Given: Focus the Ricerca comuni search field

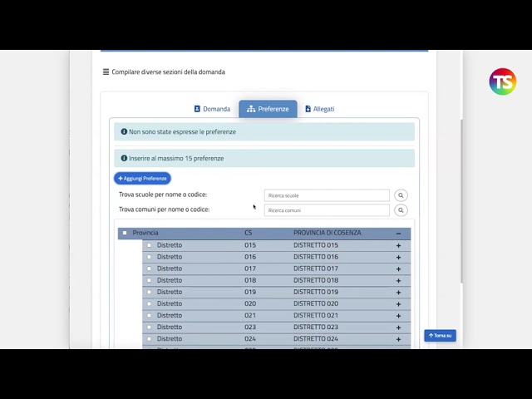Looking at the screenshot, I should 327,210.
